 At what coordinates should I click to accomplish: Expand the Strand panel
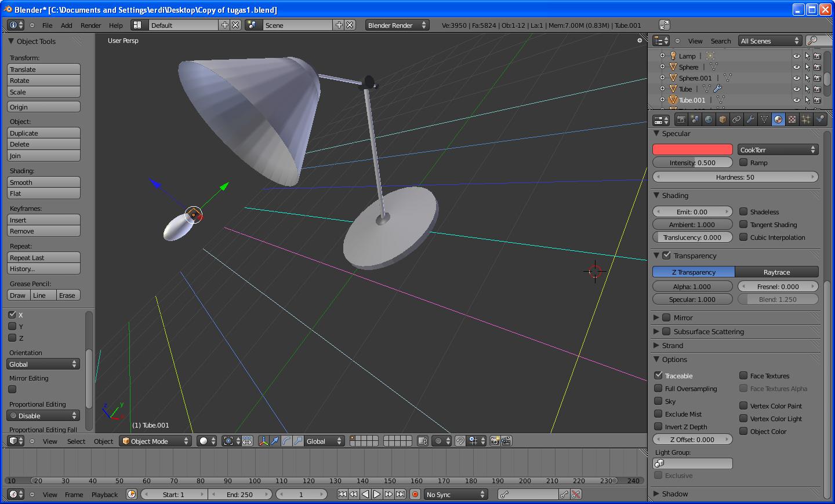[x=656, y=346]
